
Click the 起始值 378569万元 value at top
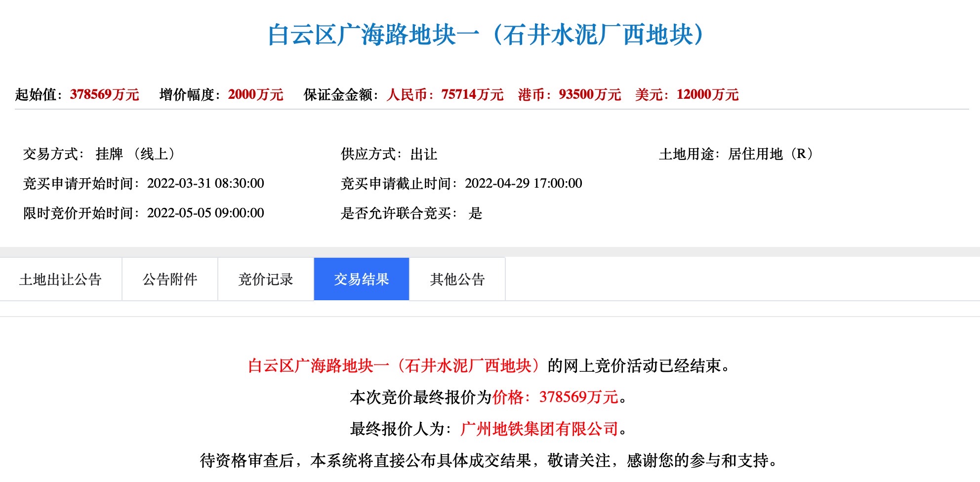(x=104, y=94)
